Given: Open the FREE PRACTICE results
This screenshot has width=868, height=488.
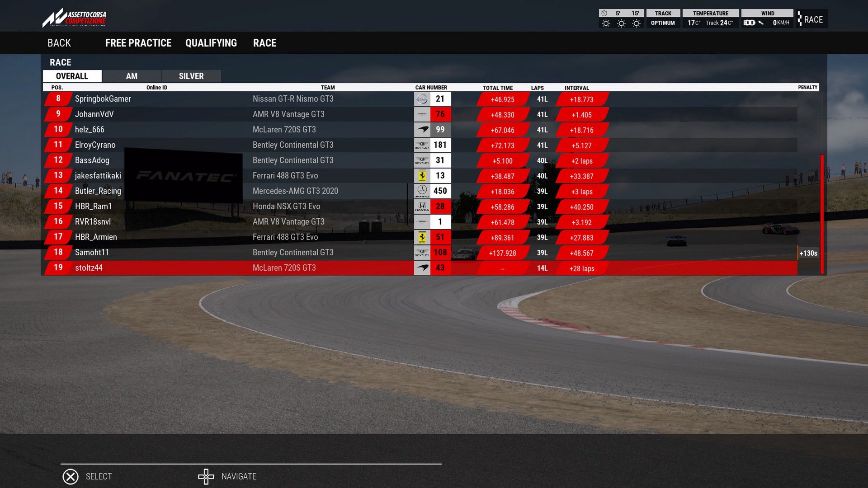Looking at the screenshot, I should point(138,43).
